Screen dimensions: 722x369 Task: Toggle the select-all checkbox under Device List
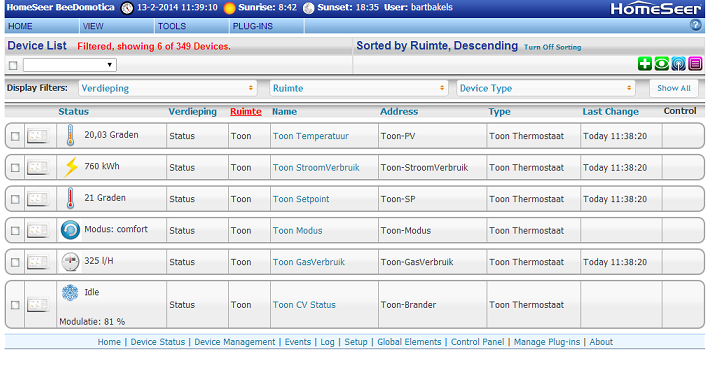click(13, 65)
